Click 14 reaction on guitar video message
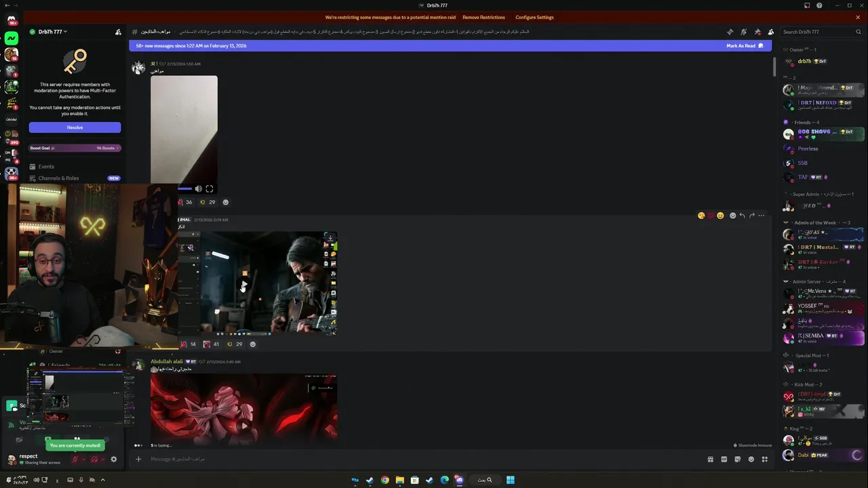The image size is (868, 488). (189, 344)
